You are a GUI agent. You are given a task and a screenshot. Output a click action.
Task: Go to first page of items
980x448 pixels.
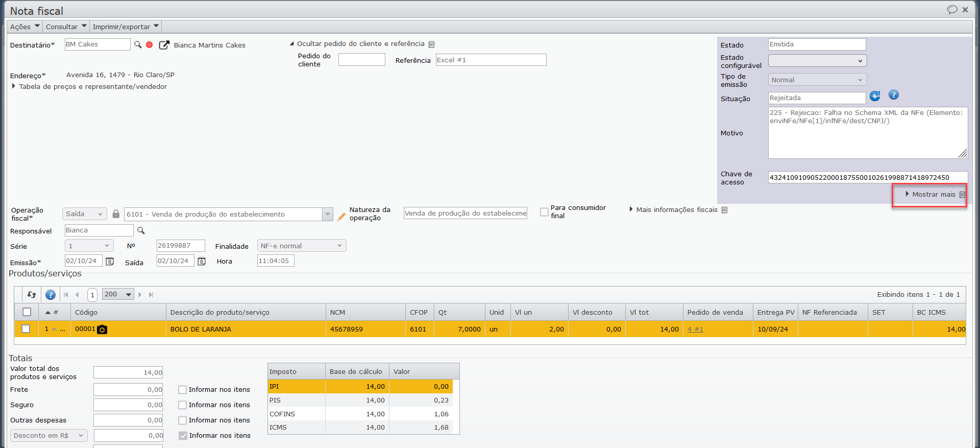(x=66, y=295)
